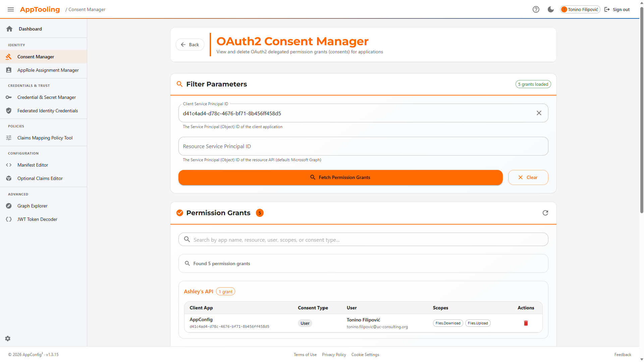Screen dimensions: 644x362
Task: Go to Credential & Secret Manager
Action: click(47, 97)
